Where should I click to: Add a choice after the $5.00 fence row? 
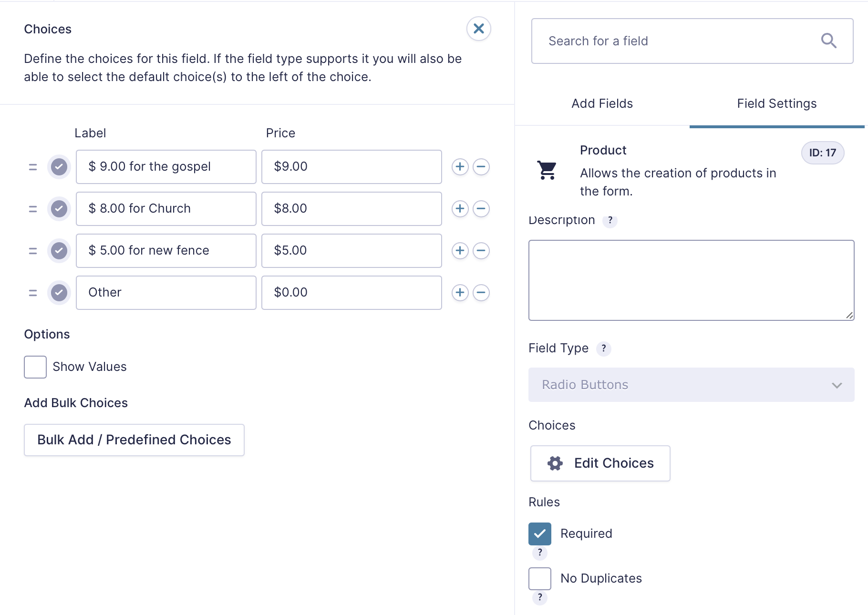click(460, 251)
